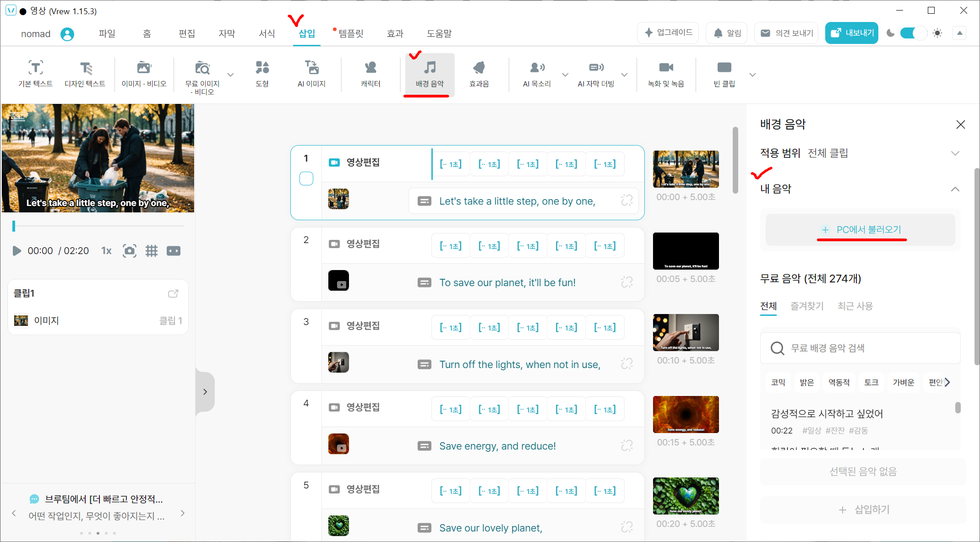Open the 템플릿 menu tab
The height and width of the screenshot is (542, 980).
[351, 33]
